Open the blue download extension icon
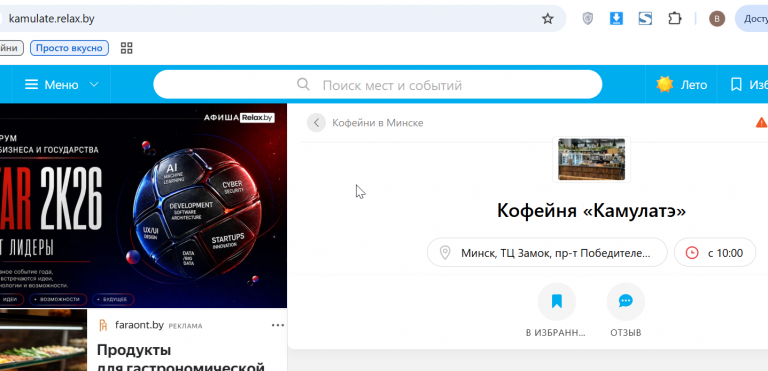The width and height of the screenshot is (768, 371). pos(616,19)
